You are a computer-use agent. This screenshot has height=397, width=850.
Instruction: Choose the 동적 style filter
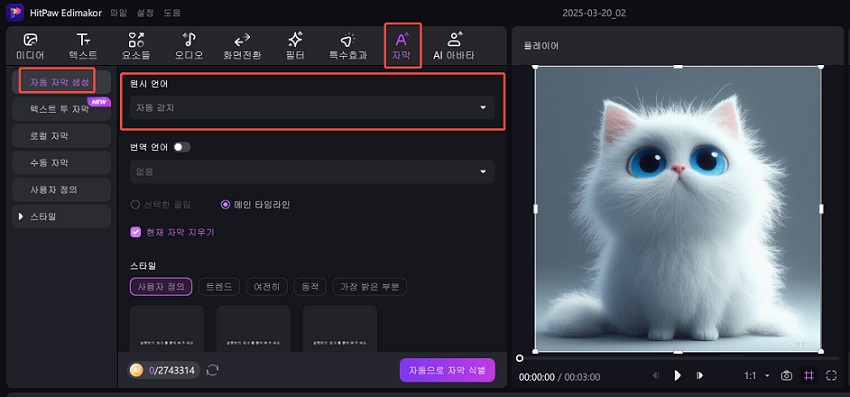pyautogui.click(x=310, y=287)
